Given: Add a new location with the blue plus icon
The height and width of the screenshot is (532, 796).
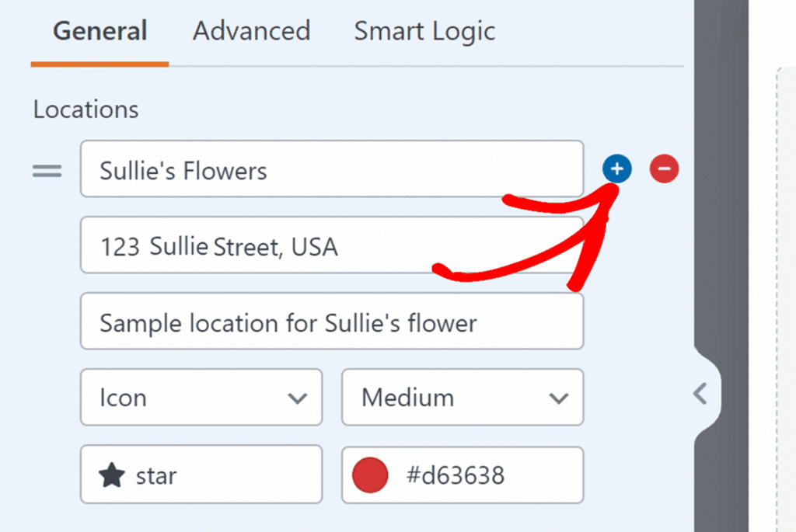Looking at the screenshot, I should [x=616, y=169].
